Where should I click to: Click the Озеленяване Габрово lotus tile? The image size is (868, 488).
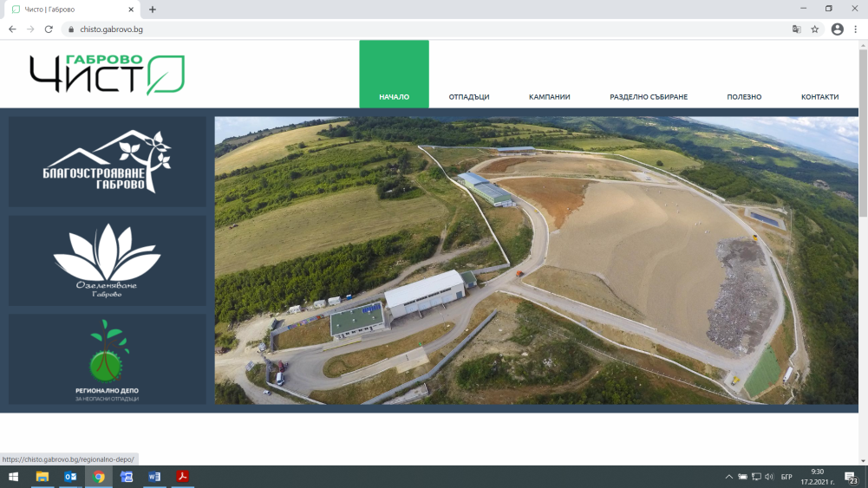pos(108,260)
